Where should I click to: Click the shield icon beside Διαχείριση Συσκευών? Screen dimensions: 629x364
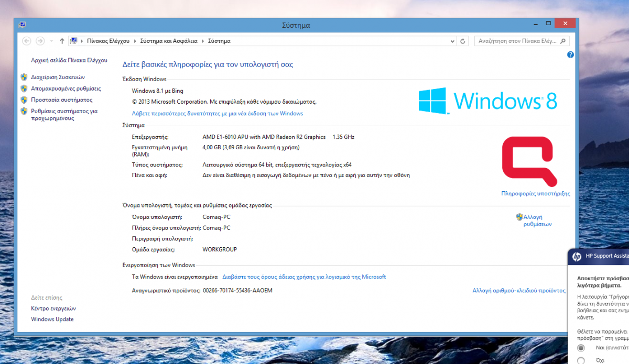(x=24, y=77)
